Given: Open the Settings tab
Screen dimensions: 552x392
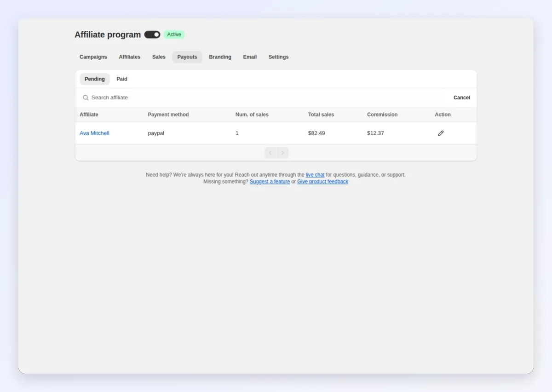Looking at the screenshot, I should tap(279, 57).
